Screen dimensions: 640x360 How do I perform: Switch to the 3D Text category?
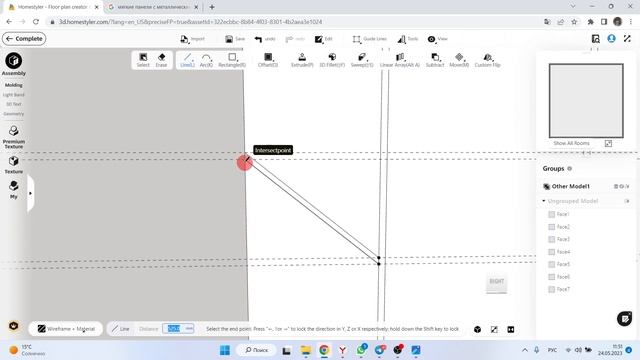13,104
